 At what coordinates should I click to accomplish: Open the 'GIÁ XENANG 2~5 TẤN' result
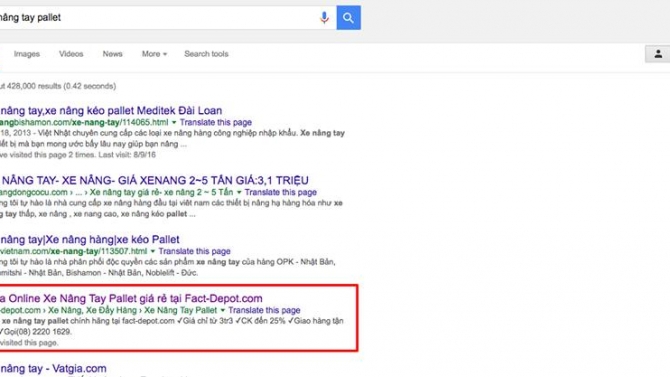coord(154,180)
